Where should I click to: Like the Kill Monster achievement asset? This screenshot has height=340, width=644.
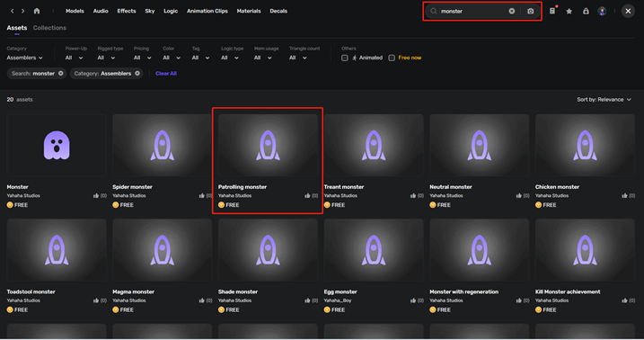[625, 300]
